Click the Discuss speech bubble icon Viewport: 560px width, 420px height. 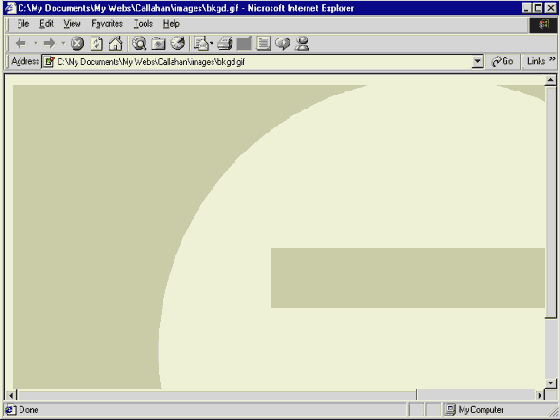click(282, 44)
